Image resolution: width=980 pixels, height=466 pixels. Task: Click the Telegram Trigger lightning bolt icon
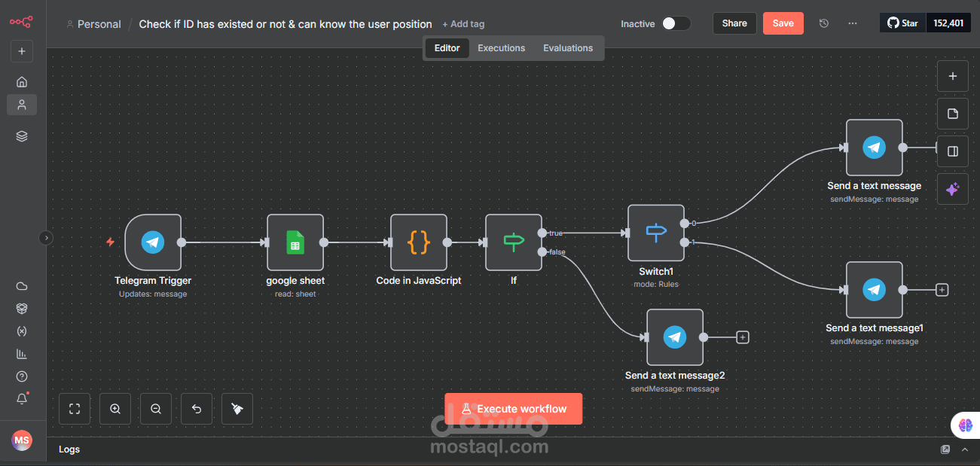[110, 242]
